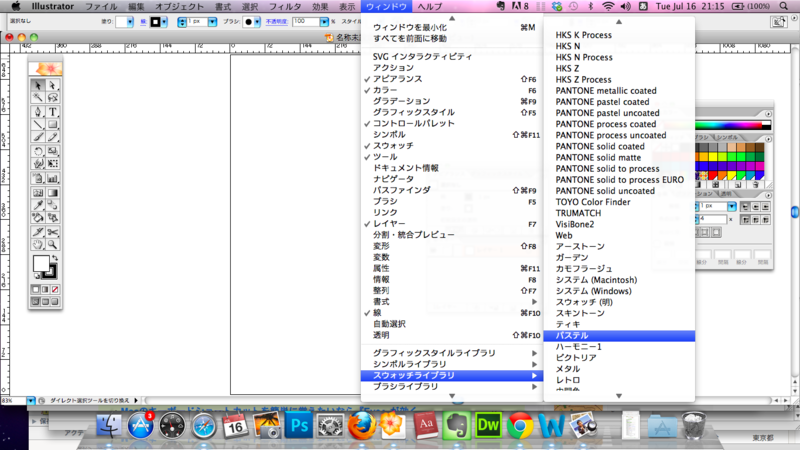Viewport: 800px width, 450px height.
Task: Click delete swatch trash icon in Swatches panel
Action: tap(756, 184)
